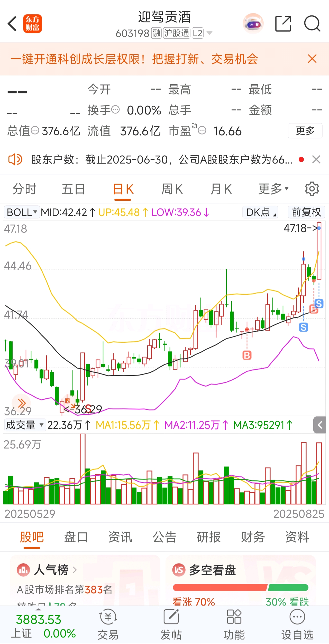The width and height of the screenshot is (329, 644).
Task: Open the 交易 trade button
Action: (x=108, y=625)
